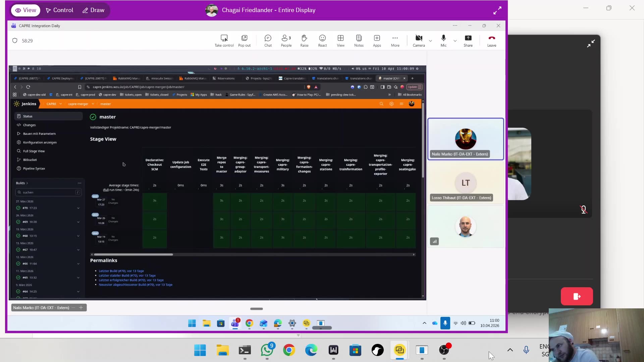Open the capre-merger breadcrumb dropdown

93,104
